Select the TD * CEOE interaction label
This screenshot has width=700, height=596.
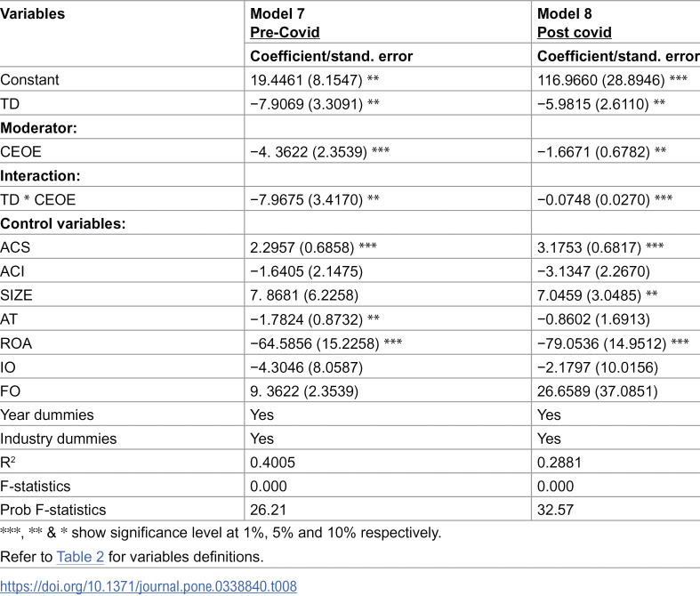click(38, 199)
